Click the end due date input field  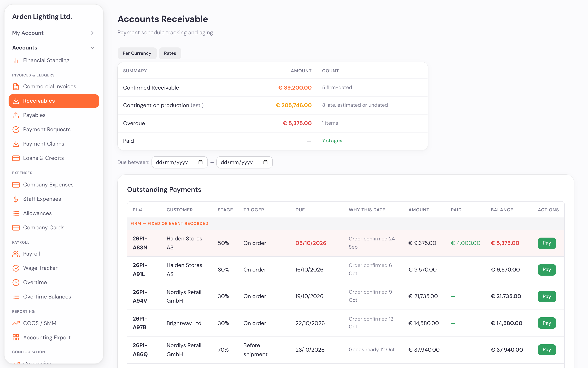(244, 162)
